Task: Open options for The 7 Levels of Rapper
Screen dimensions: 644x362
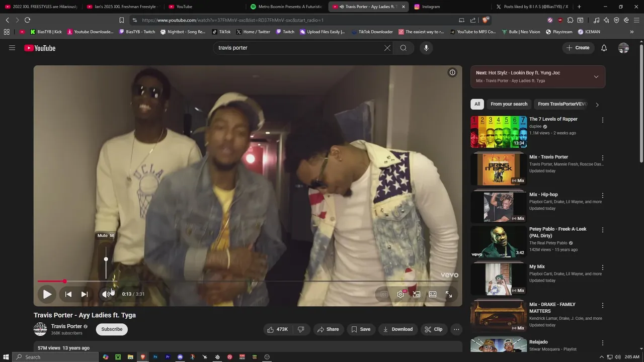Action: tap(602, 120)
